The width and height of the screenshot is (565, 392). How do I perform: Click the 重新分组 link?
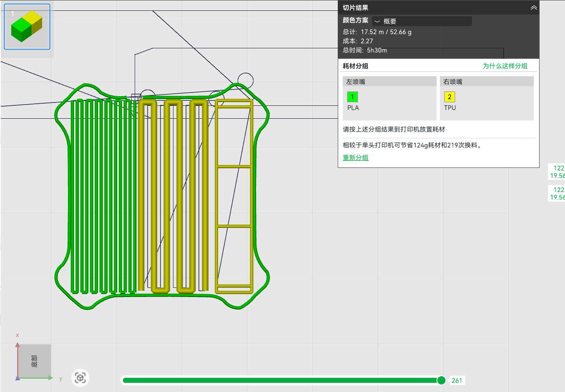click(x=355, y=158)
